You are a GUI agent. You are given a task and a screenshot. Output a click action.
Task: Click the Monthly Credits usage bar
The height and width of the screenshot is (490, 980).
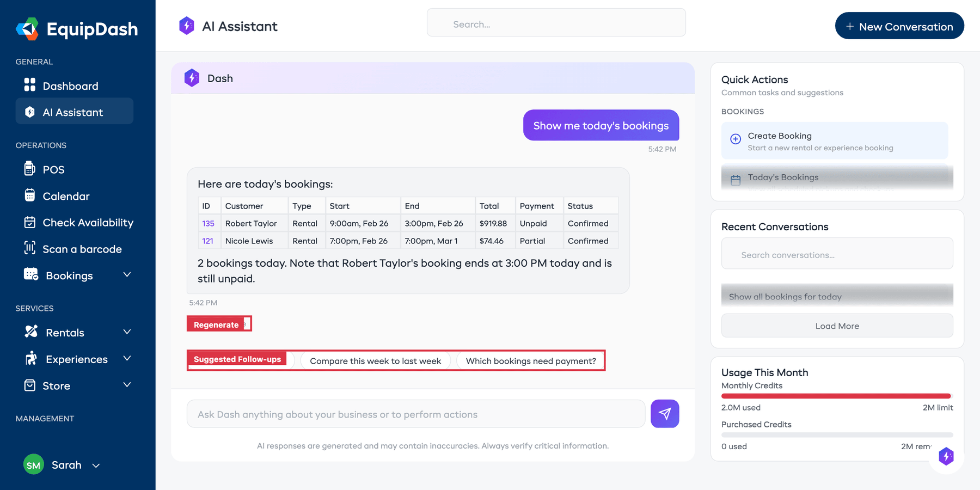click(836, 396)
